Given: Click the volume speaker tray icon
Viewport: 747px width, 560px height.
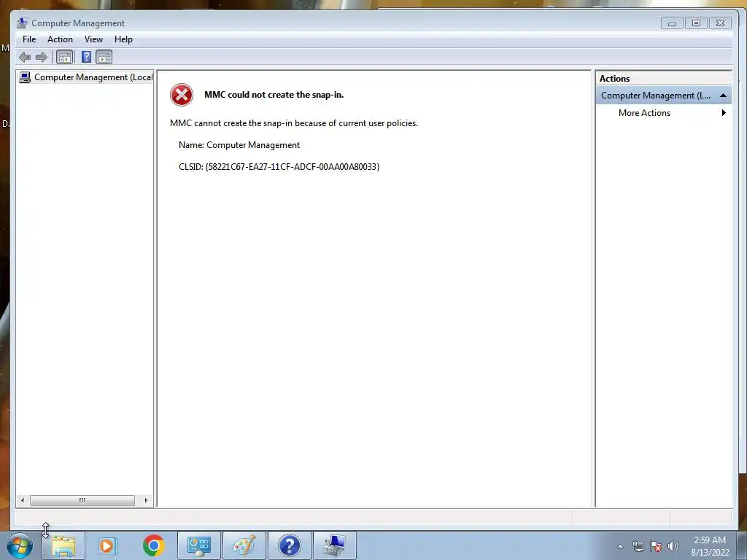Looking at the screenshot, I should point(673,546).
